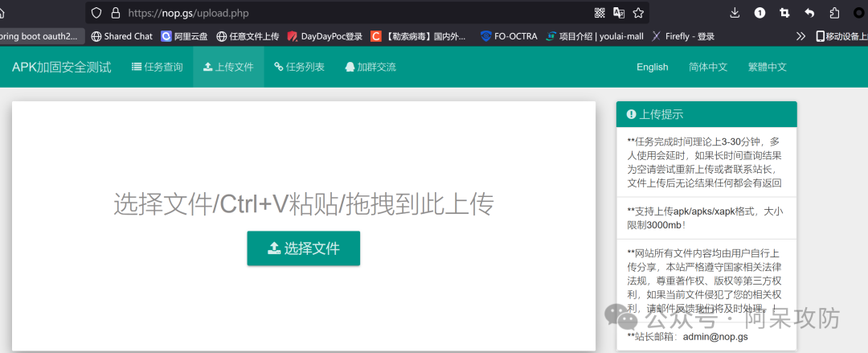Open FO-OCTRA bookmark
868x353 pixels.
pyautogui.click(x=509, y=36)
